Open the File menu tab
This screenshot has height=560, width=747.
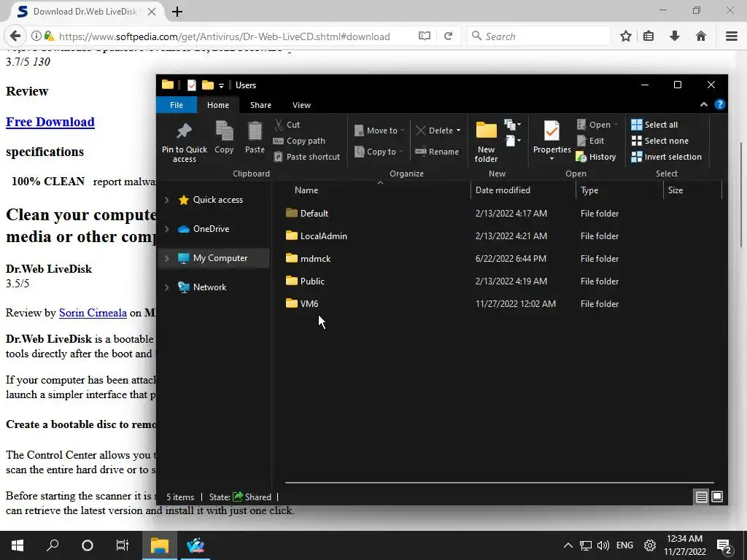click(x=177, y=105)
